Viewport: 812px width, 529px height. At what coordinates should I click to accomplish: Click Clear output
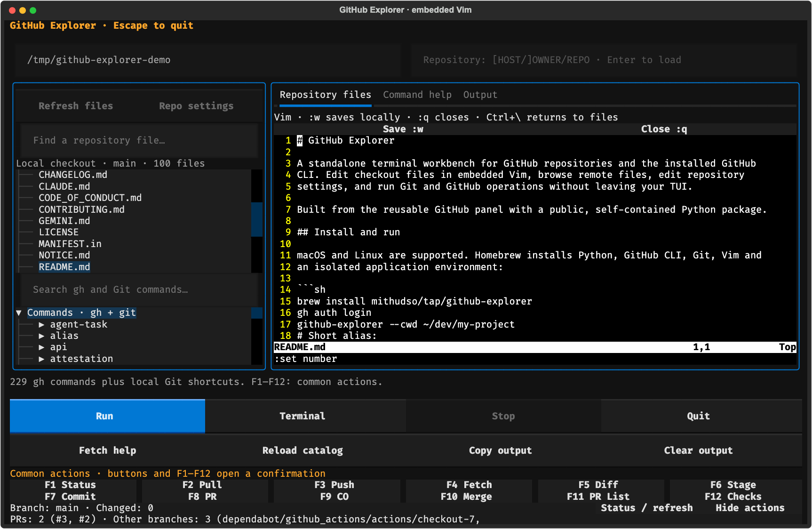[x=699, y=450]
